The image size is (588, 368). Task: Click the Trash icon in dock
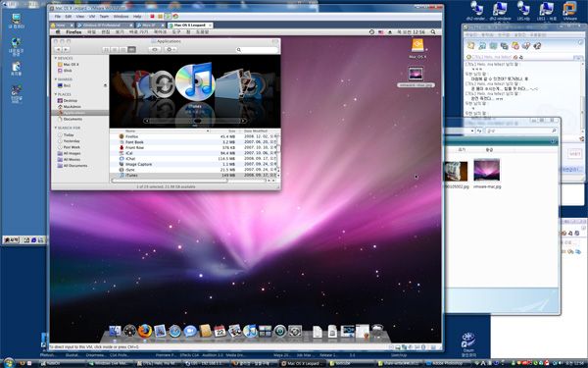click(x=377, y=332)
